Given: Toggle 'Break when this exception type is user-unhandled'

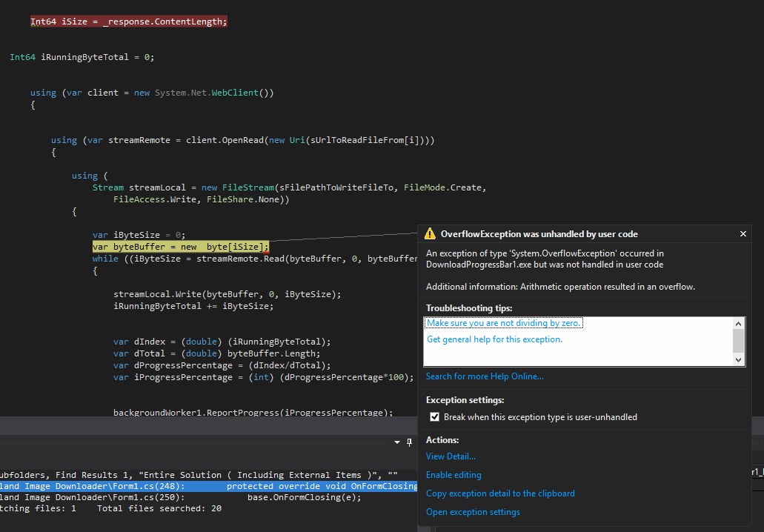Looking at the screenshot, I should [435, 417].
